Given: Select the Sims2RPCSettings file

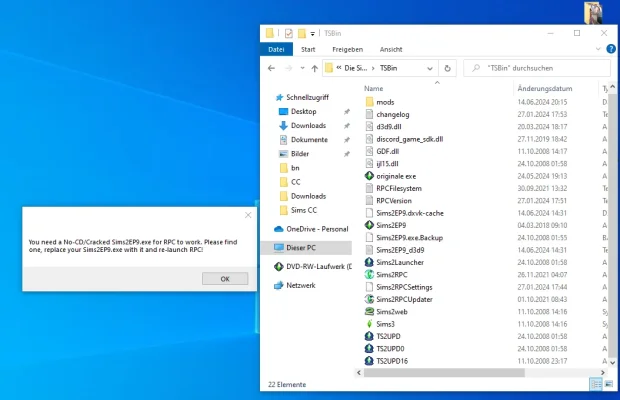Looking at the screenshot, I should 404,287.
